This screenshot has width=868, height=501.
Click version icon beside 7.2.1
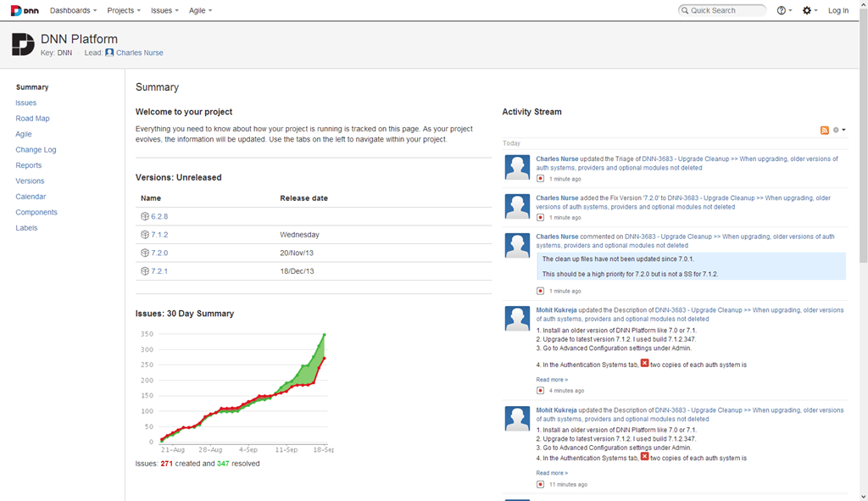pos(145,271)
